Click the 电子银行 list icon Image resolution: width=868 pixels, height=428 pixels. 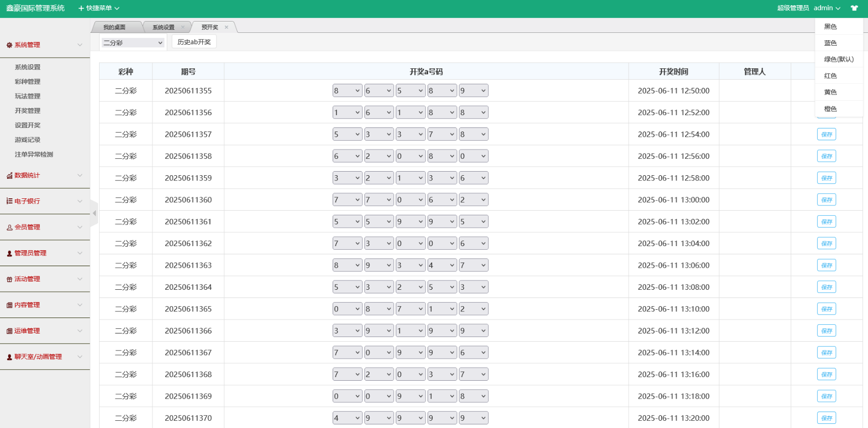pyautogui.click(x=9, y=201)
